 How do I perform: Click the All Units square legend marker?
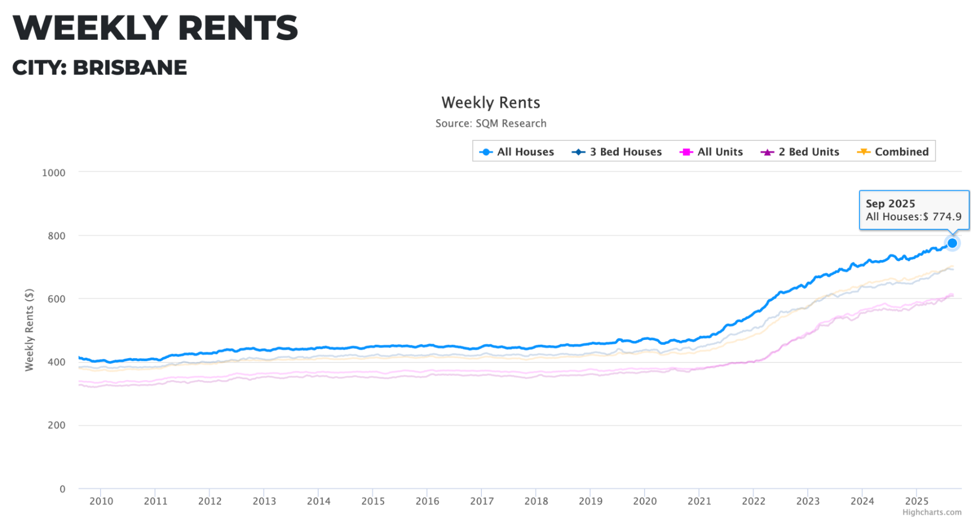tap(686, 152)
